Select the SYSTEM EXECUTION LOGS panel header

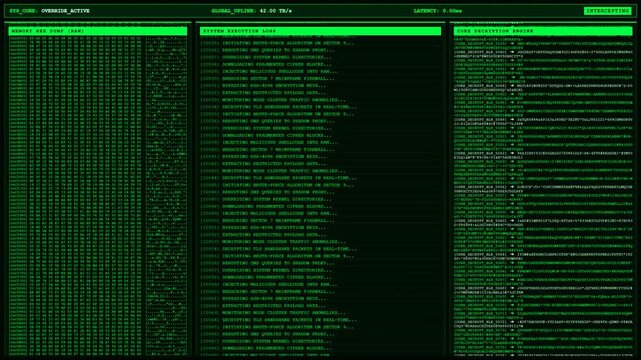[320, 31]
